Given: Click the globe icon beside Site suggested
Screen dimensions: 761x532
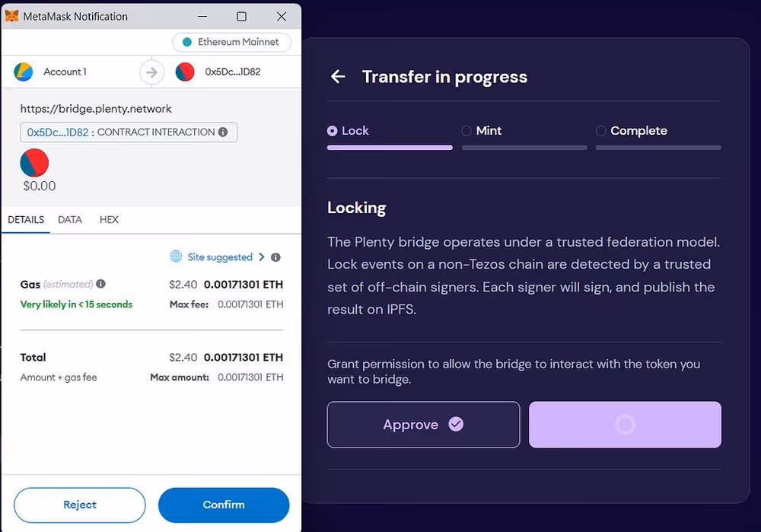Looking at the screenshot, I should [x=175, y=256].
